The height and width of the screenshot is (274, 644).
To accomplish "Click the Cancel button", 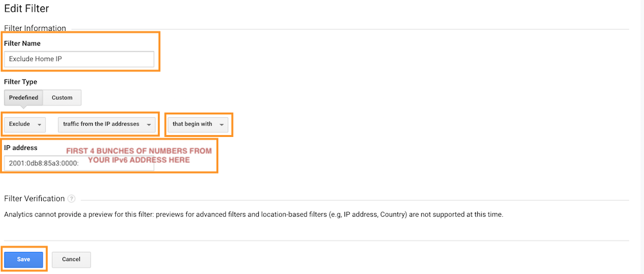I will tap(71, 260).
